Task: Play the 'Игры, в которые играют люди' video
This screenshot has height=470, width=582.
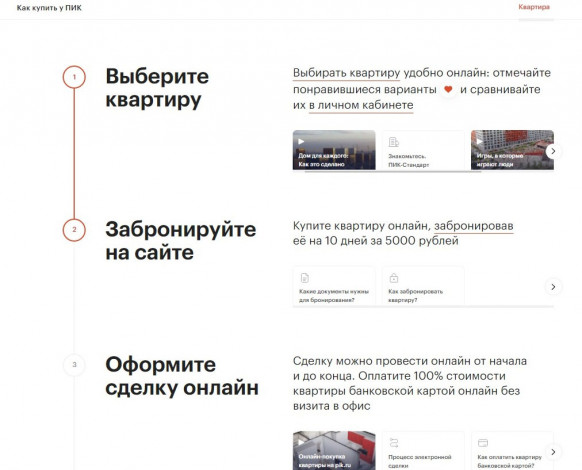Action: click(x=512, y=150)
